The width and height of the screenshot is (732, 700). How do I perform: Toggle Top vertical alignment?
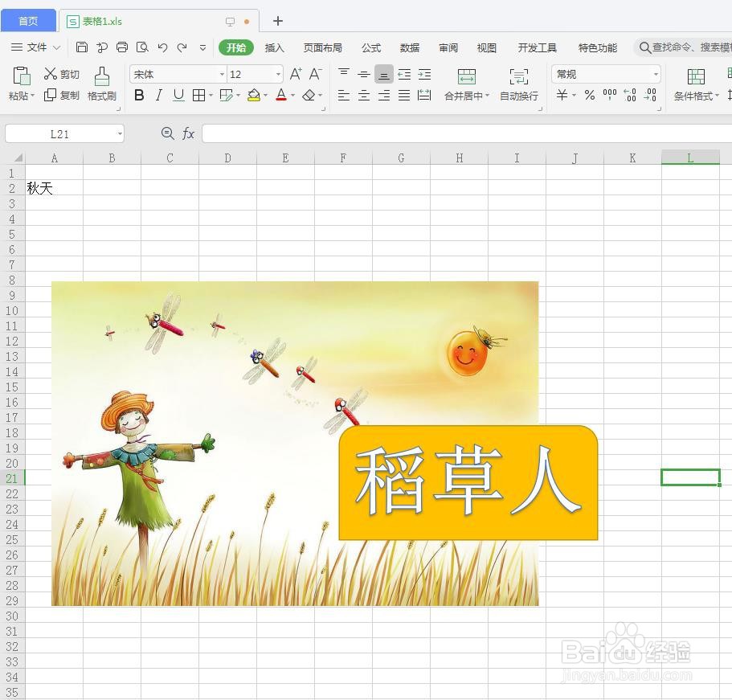coord(344,74)
